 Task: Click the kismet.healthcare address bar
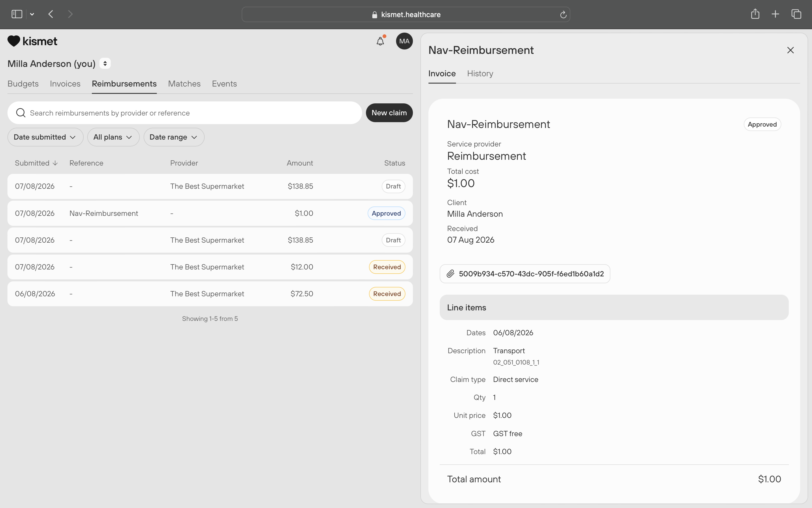406,14
